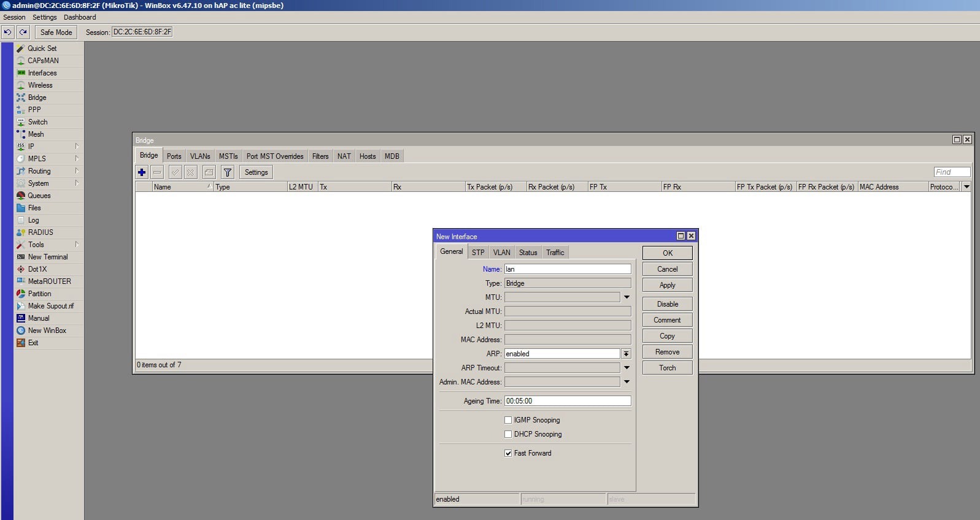Launch New Terminal from sidebar

[47, 257]
